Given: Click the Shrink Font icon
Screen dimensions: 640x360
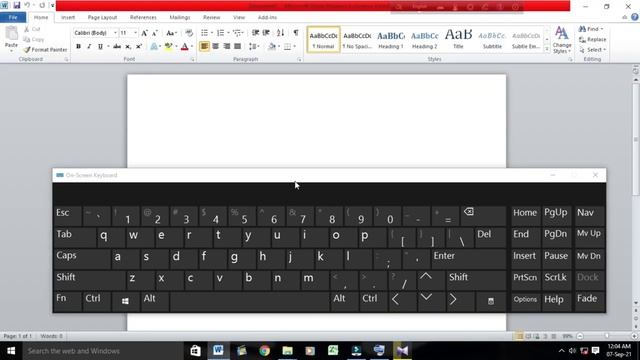Looking at the screenshot, I should pos(155,33).
